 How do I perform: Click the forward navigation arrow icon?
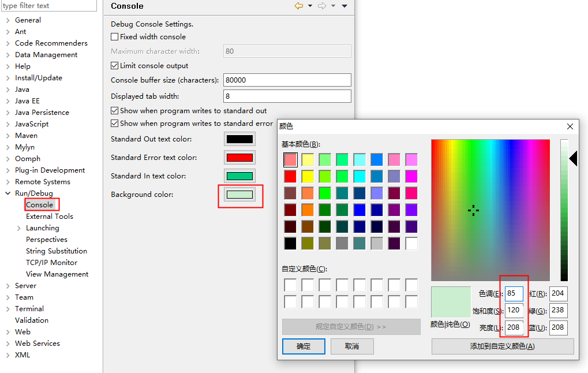click(322, 6)
